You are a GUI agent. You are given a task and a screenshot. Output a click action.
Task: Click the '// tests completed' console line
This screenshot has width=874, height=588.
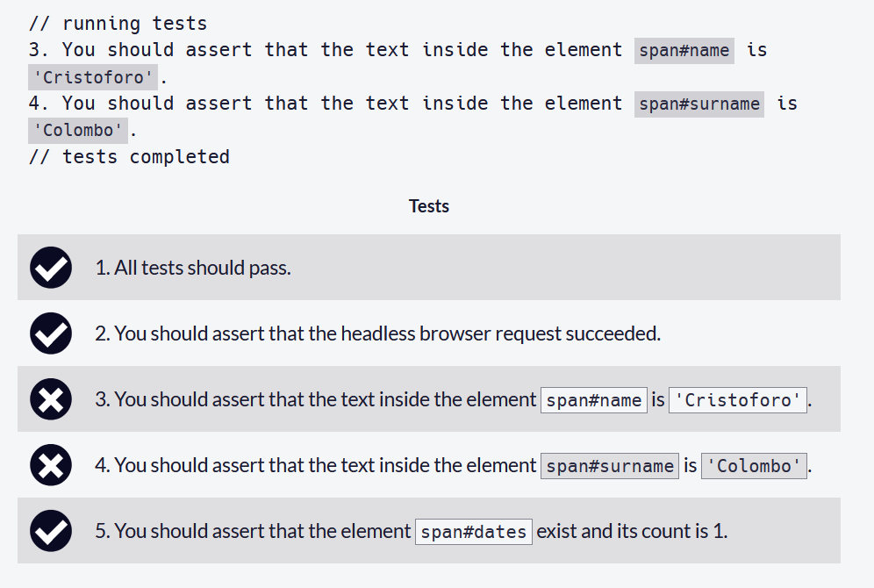click(129, 157)
